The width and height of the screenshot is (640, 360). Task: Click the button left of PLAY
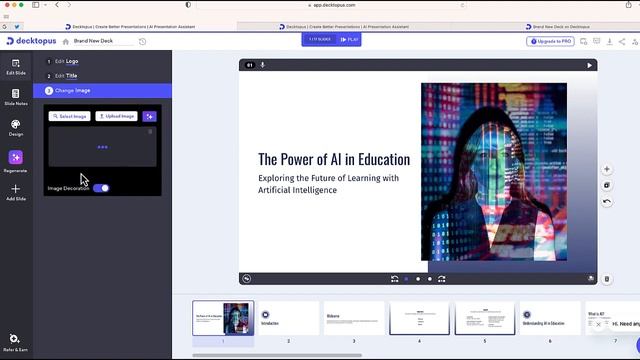pos(320,40)
